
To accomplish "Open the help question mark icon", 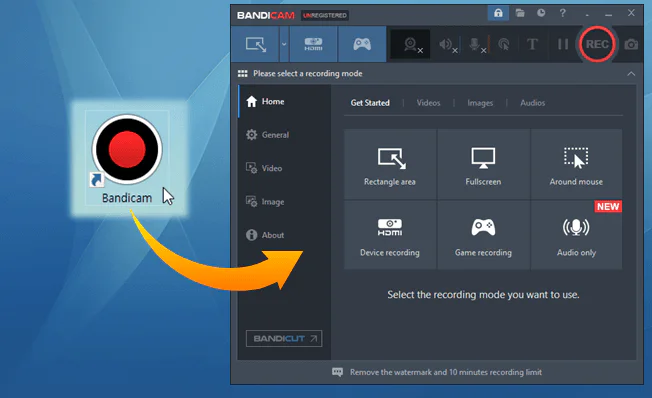I will pyautogui.click(x=563, y=13).
